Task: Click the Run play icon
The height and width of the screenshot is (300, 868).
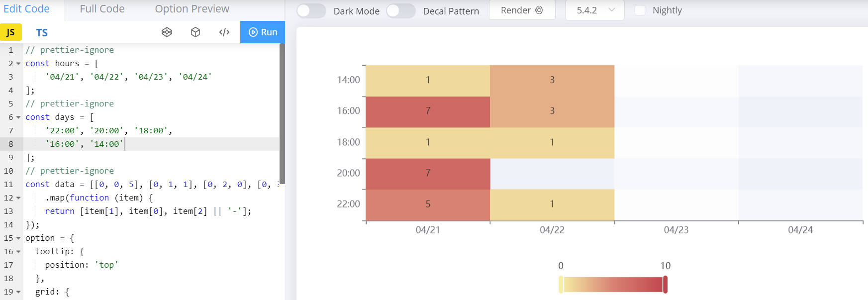Action: click(x=254, y=32)
